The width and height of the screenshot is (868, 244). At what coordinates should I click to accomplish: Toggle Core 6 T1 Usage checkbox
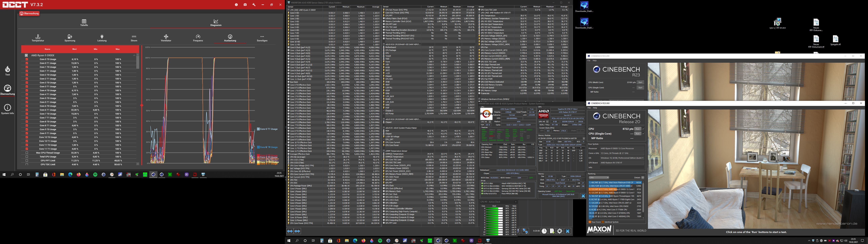coord(27,110)
